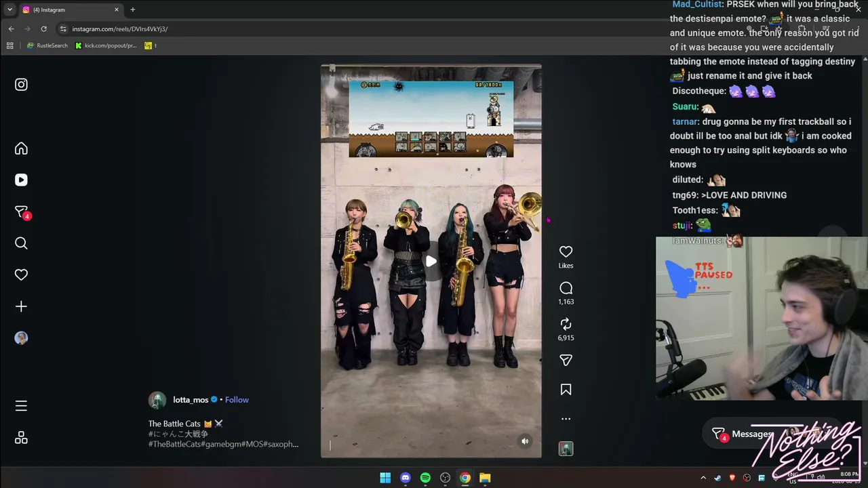The width and height of the screenshot is (868, 488).
Task: Click the stuji chat username
Action: [x=682, y=226]
